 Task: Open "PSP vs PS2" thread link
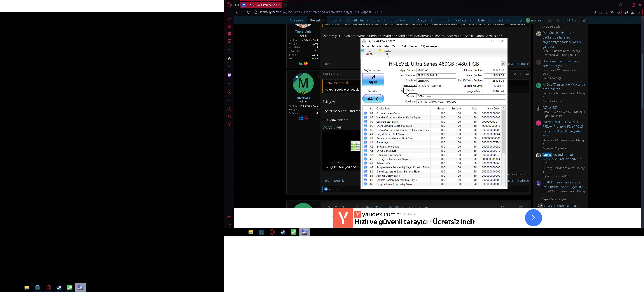tap(550, 108)
